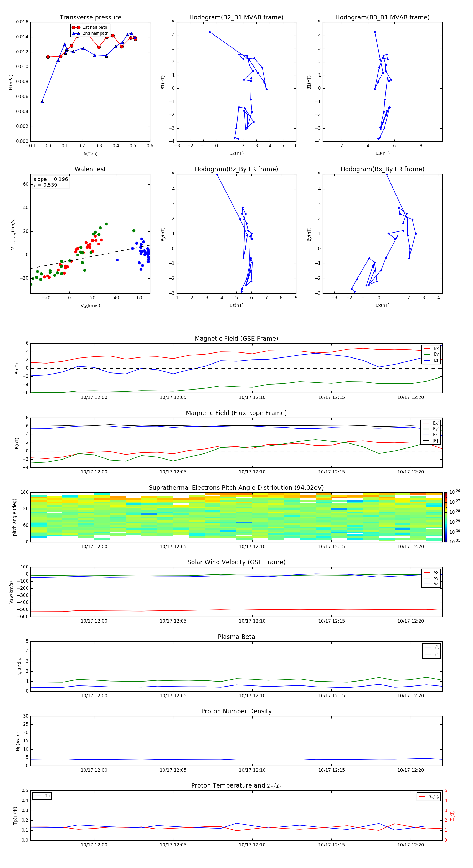Click the 'Transverse pressure' plot title
Screen dimensions: 473x868
point(90,18)
